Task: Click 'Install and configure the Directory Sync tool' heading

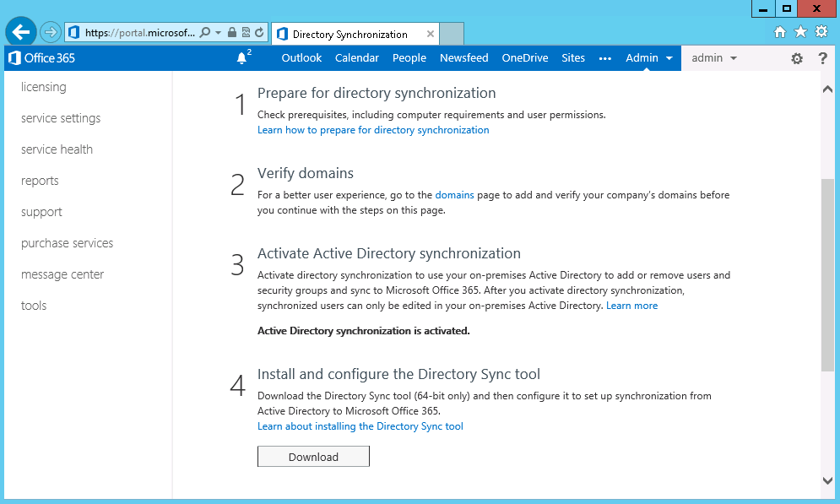Action: point(398,374)
